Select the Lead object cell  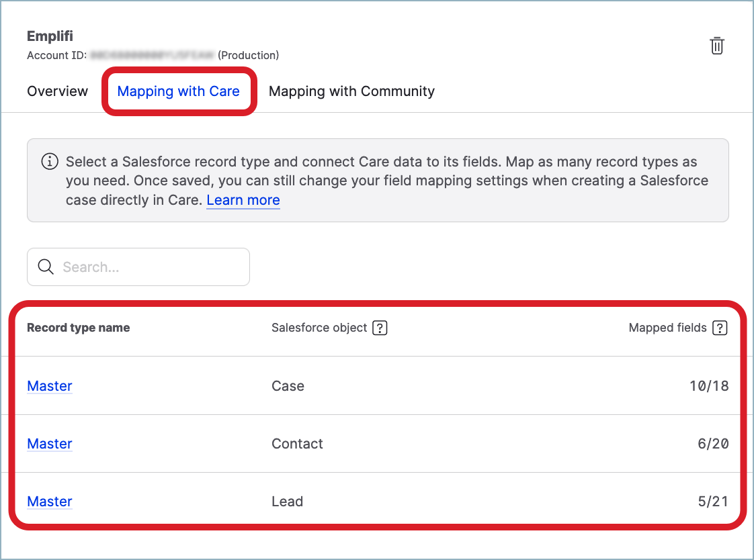point(287,502)
